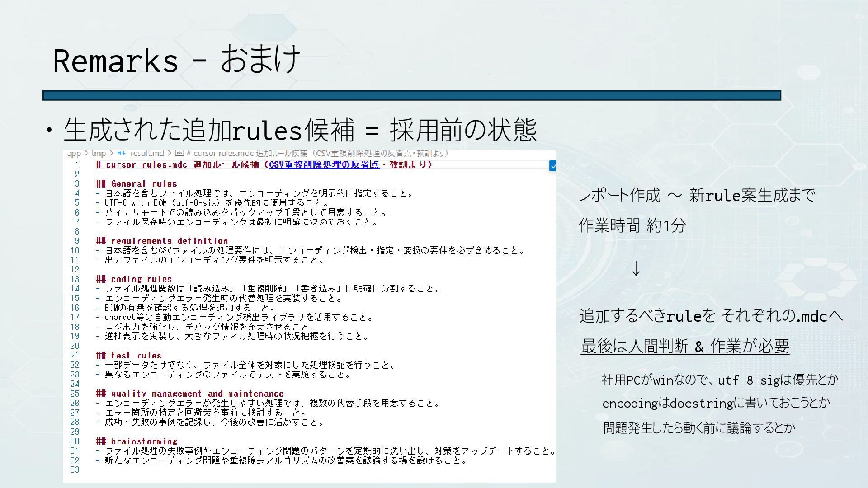Click line number 30 in the gutter

pyautogui.click(x=75, y=441)
